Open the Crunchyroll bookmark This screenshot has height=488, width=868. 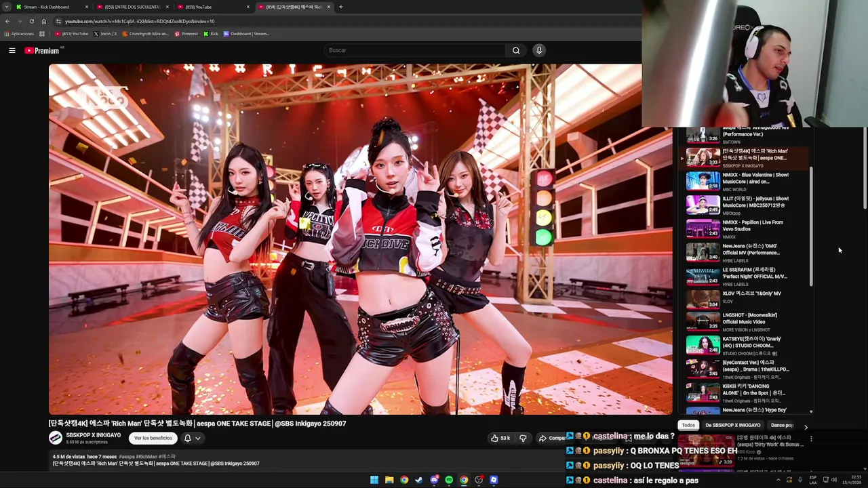(145, 34)
